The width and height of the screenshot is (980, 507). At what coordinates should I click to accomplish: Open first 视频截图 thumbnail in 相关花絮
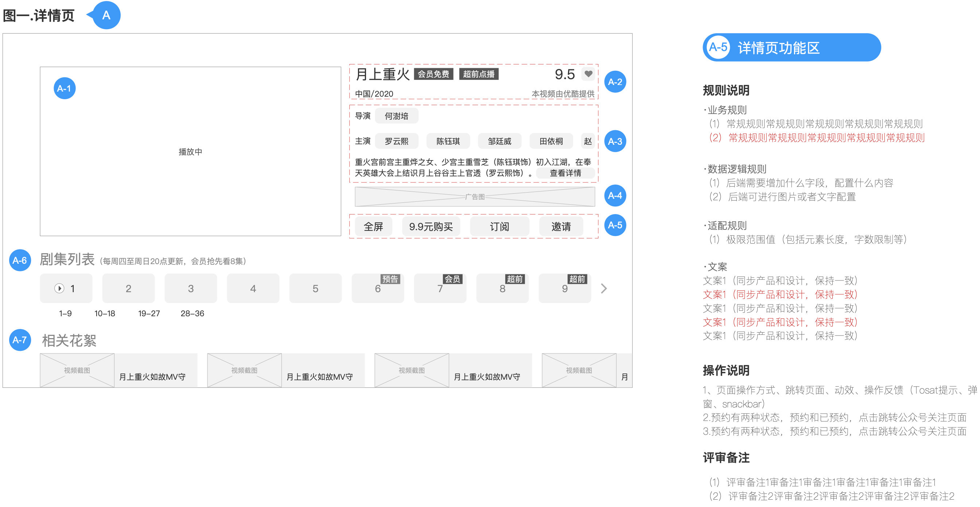(x=77, y=370)
